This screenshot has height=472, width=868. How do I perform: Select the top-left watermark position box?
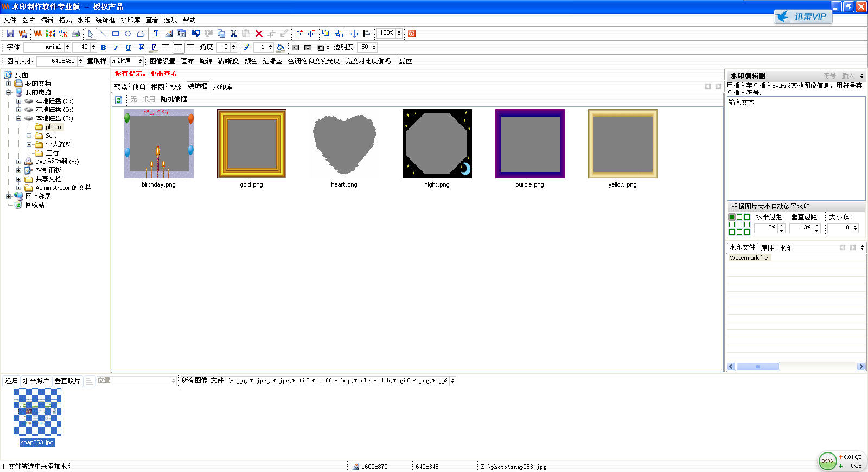pyautogui.click(x=732, y=217)
